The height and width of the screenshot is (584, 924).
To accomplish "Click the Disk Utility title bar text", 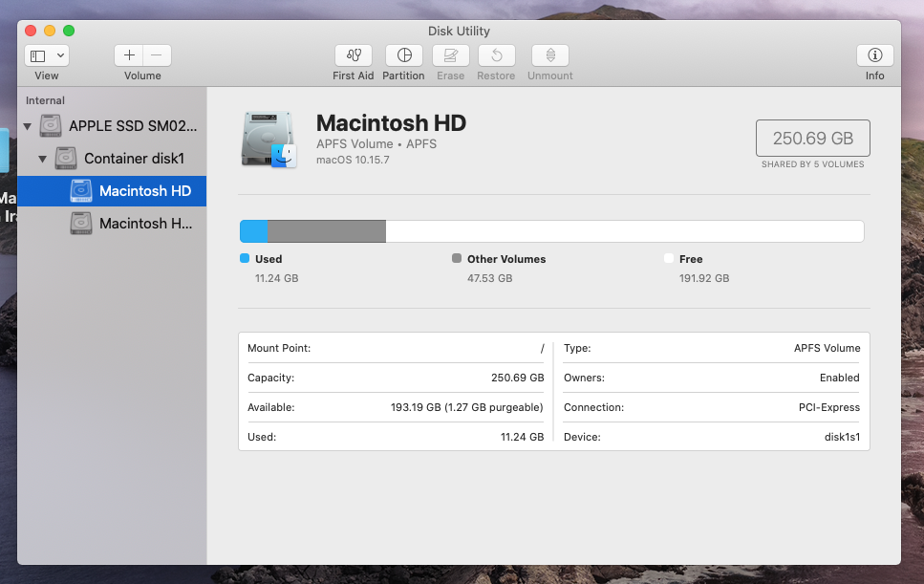I will coord(458,31).
